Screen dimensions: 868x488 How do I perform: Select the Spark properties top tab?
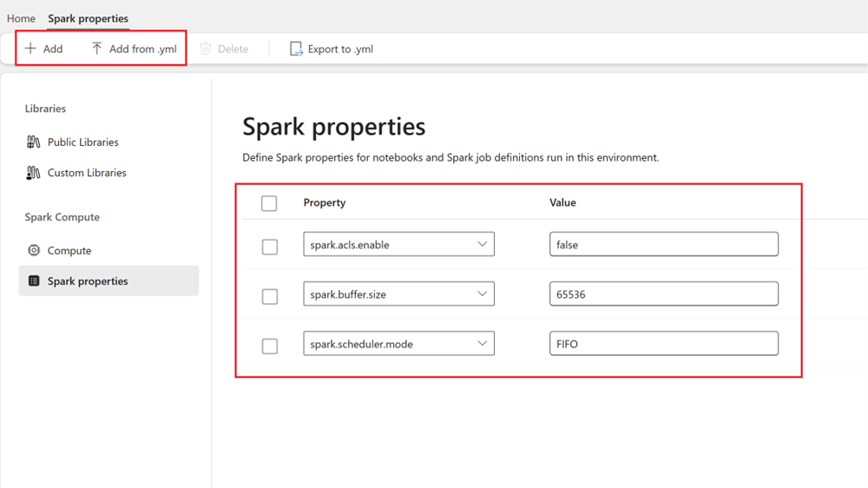88,18
